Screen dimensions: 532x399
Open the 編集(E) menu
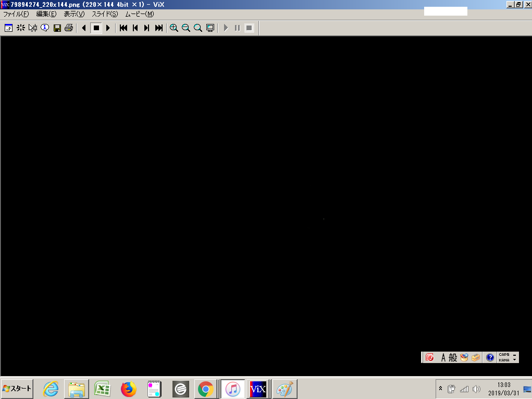coord(46,14)
